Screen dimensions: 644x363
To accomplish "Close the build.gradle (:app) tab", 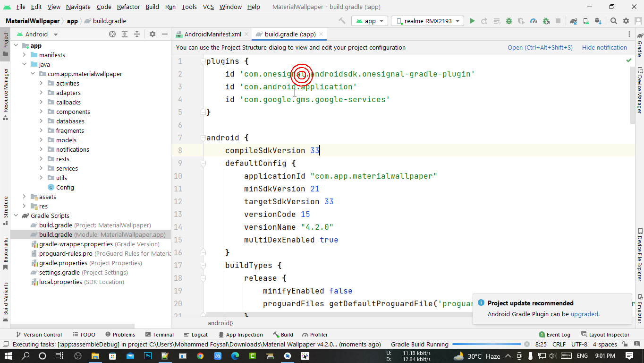I will (x=321, y=34).
